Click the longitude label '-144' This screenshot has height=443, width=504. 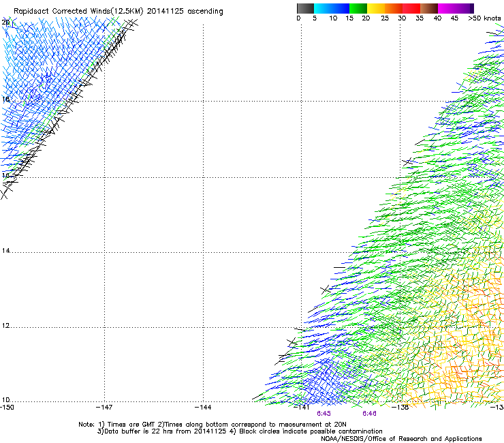pyautogui.click(x=203, y=408)
